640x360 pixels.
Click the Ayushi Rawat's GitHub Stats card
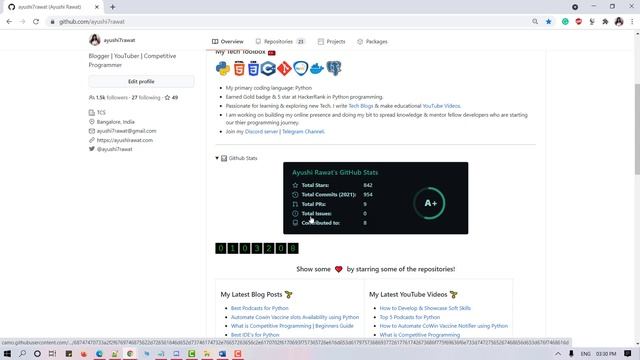pos(376,198)
